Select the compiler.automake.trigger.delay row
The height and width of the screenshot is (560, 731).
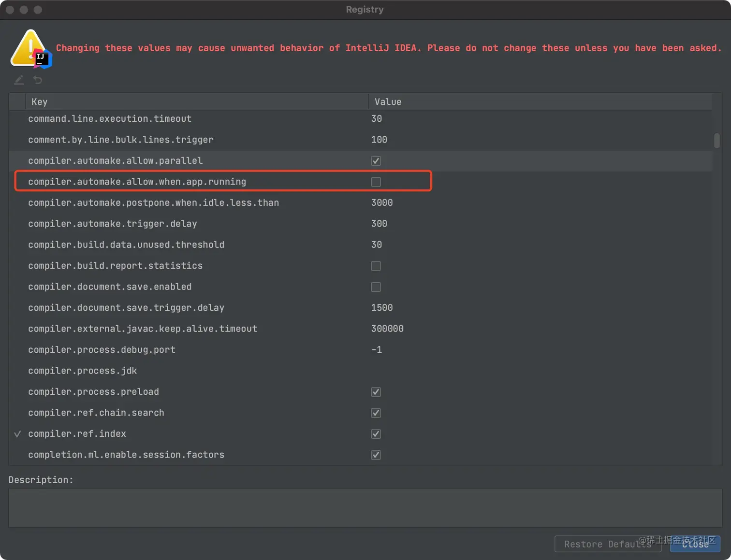pos(360,224)
